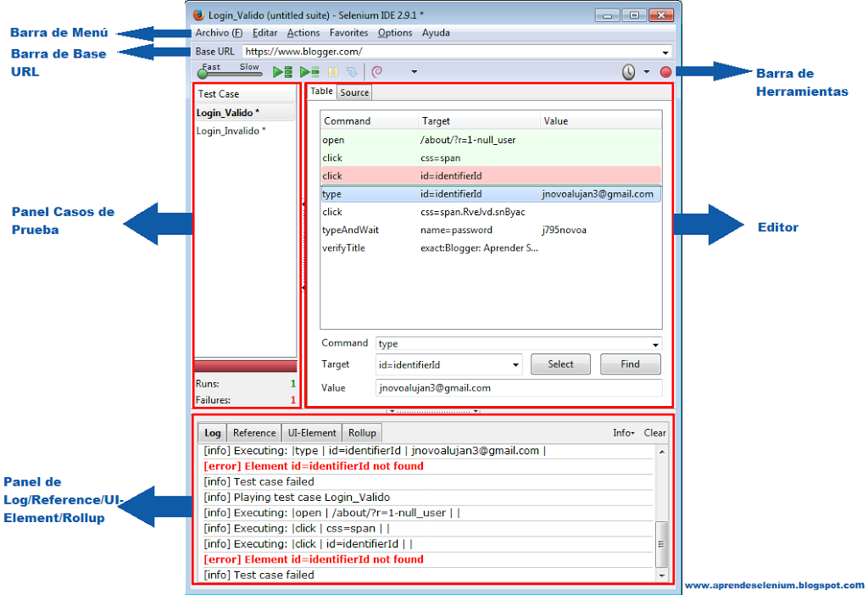This screenshot has width=868, height=595.
Task: Toggle the red Record button
Action: [666, 72]
